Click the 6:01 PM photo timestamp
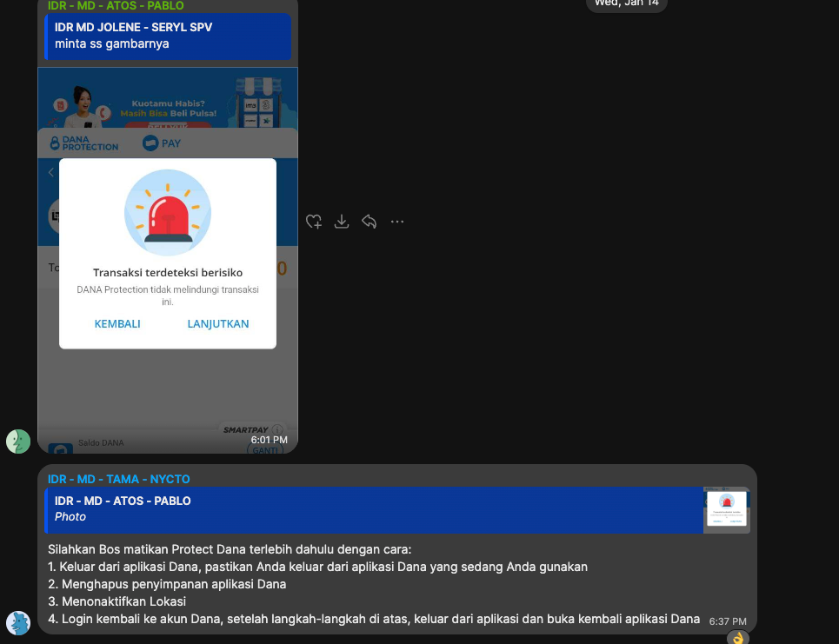Screen dimensions: 839x644 [x=270, y=440]
